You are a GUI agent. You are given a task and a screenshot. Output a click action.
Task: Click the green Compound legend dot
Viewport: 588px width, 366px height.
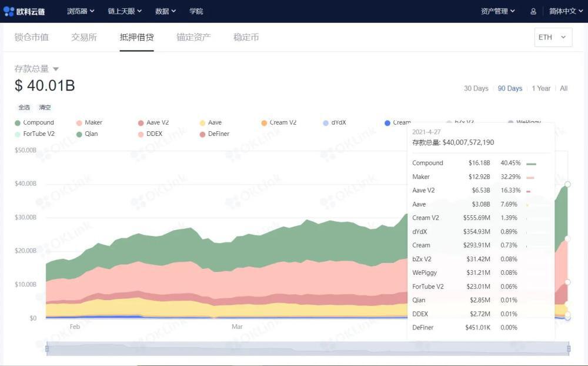pos(17,122)
